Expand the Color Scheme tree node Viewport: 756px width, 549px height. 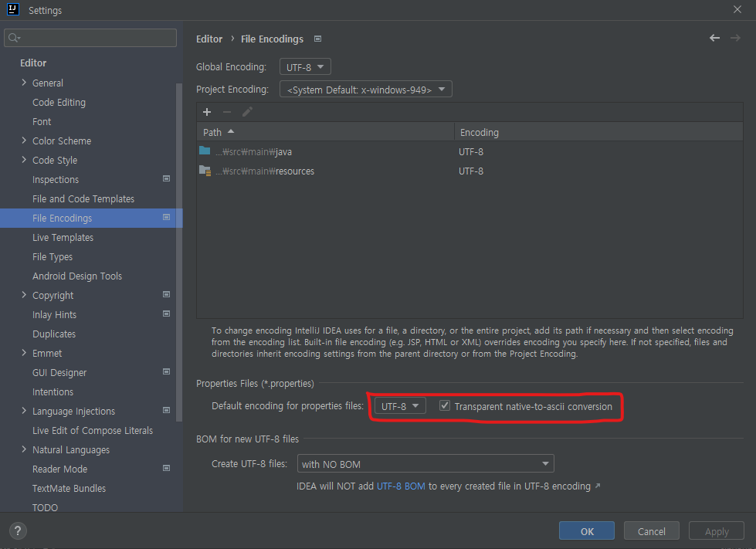pyautogui.click(x=24, y=141)
